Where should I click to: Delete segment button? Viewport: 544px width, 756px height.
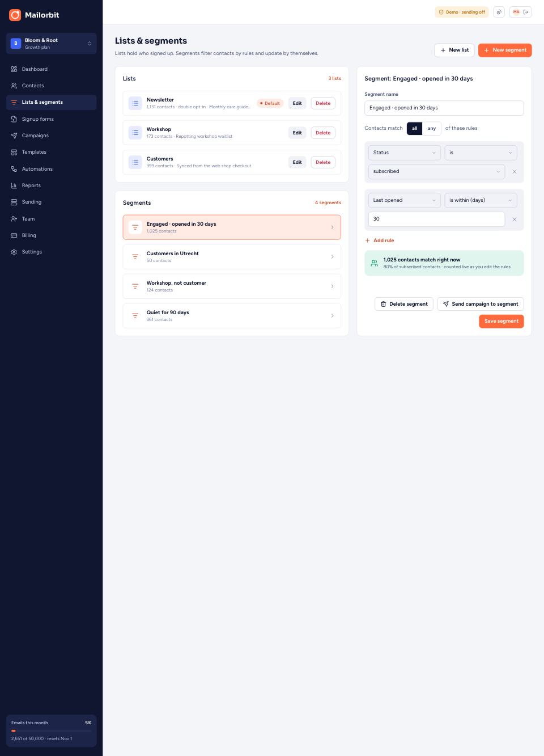pos(404,304)
